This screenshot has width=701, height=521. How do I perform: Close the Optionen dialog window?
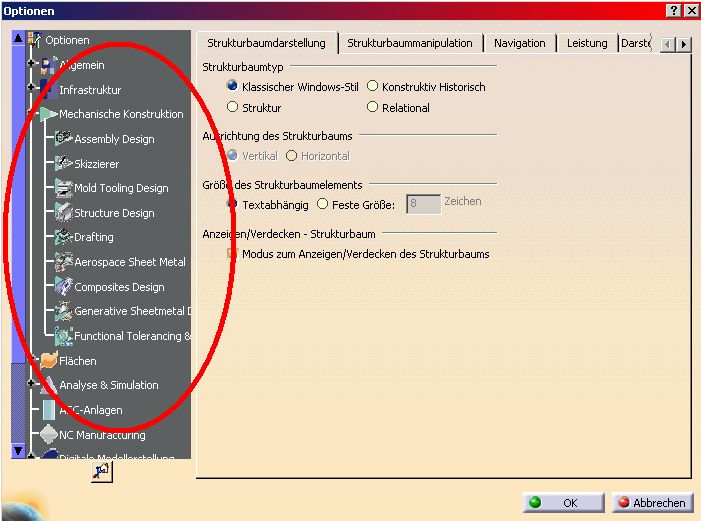click(x=692, y=11)
